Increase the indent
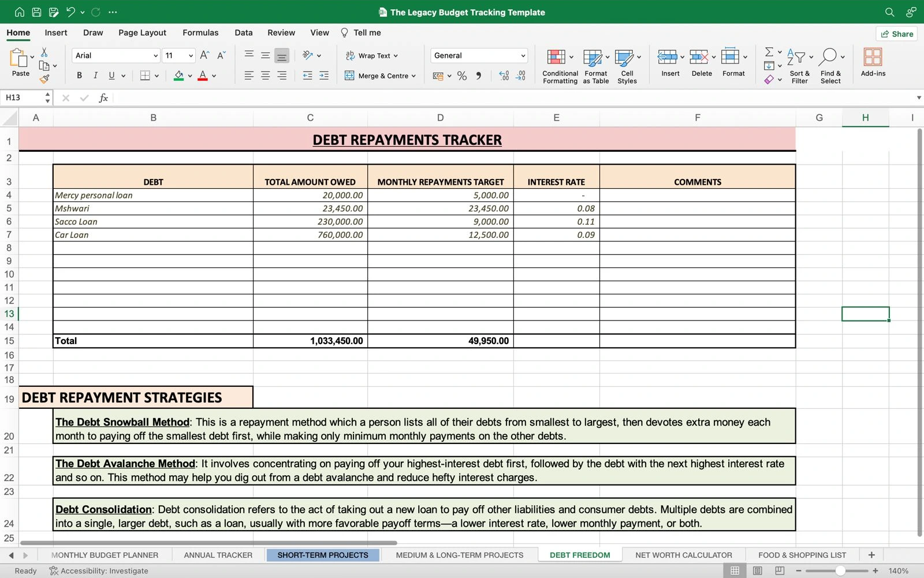Image resolution: width=924 pixels, height=578 pixels. pos(324,76)
